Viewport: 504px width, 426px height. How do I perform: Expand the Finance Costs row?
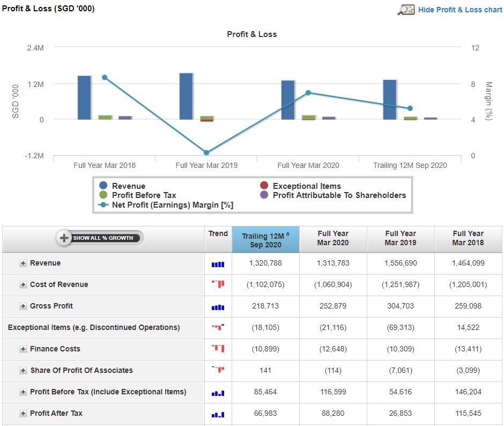coord(23,349)
